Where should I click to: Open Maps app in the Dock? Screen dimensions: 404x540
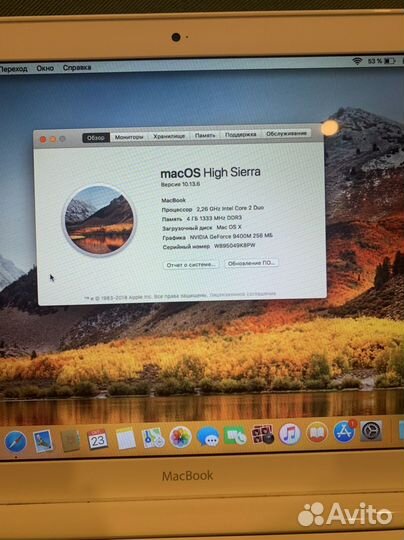point(153,438)
